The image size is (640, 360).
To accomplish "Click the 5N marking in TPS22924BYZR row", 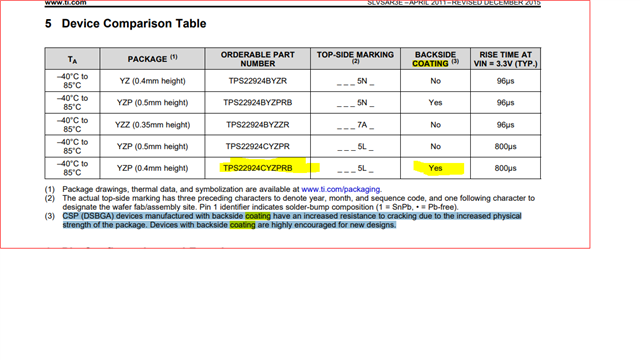I will pos(356,81).
